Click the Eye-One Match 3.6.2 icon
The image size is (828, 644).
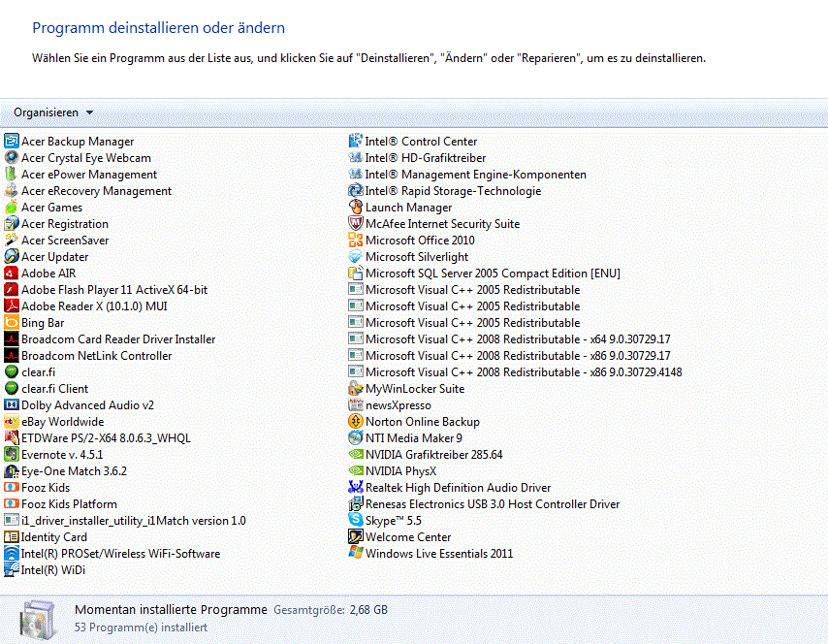[11, 470]
